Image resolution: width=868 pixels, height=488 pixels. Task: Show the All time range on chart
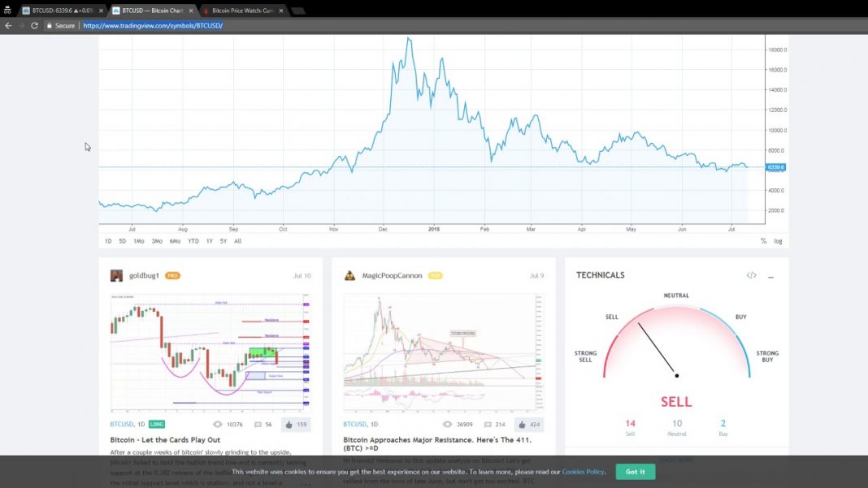[x=237, y=241]
